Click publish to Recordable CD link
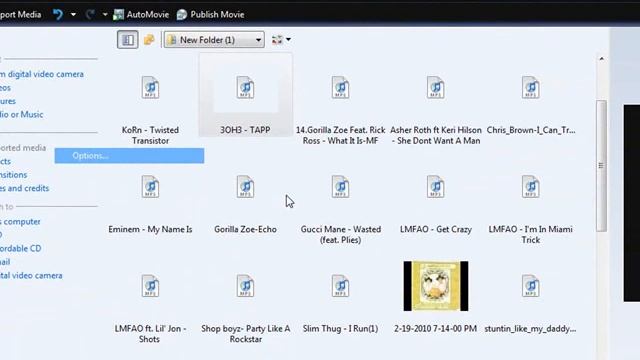Viewport: 640px width, 360px height. (x=21, y=249)
